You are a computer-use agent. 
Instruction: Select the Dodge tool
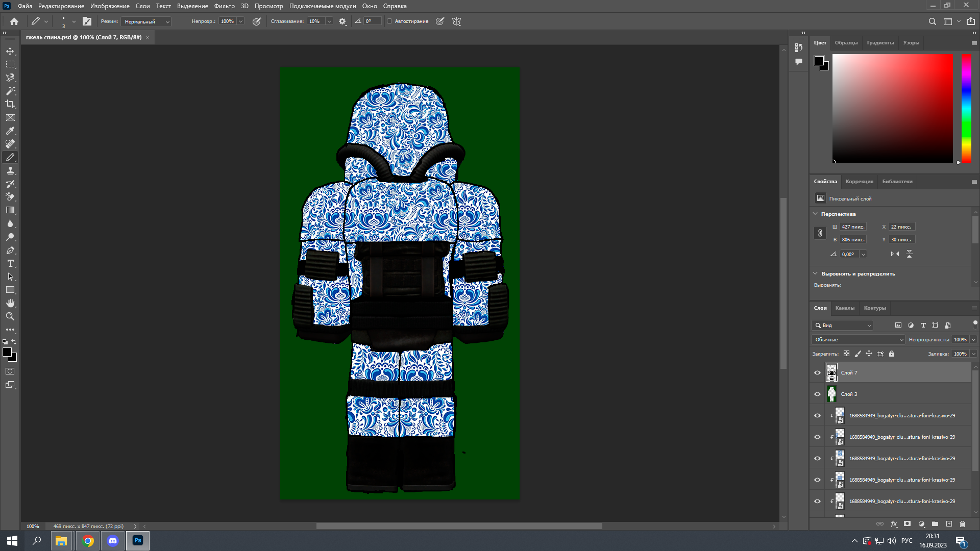pyautogui.click(x=10, y=237)
